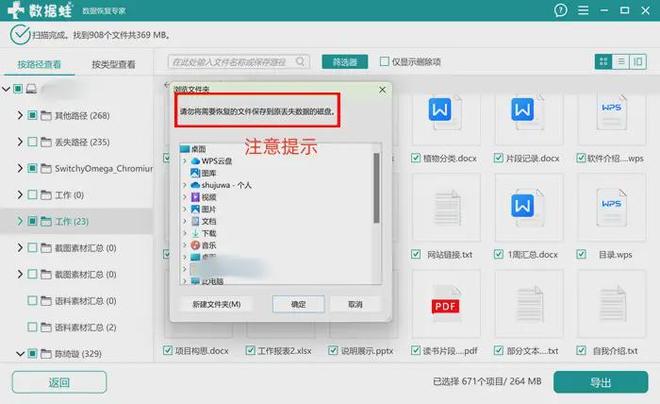Select the 图库 gallery folder in dialog
Screen dimensions: 660x404
coord(208,172)
